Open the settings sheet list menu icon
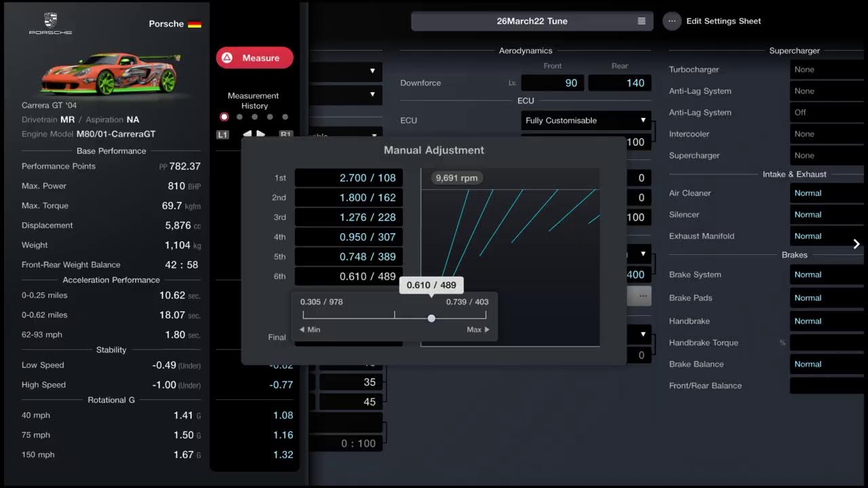The width and height of the screenshot is (868, 488). click(642, 21)
